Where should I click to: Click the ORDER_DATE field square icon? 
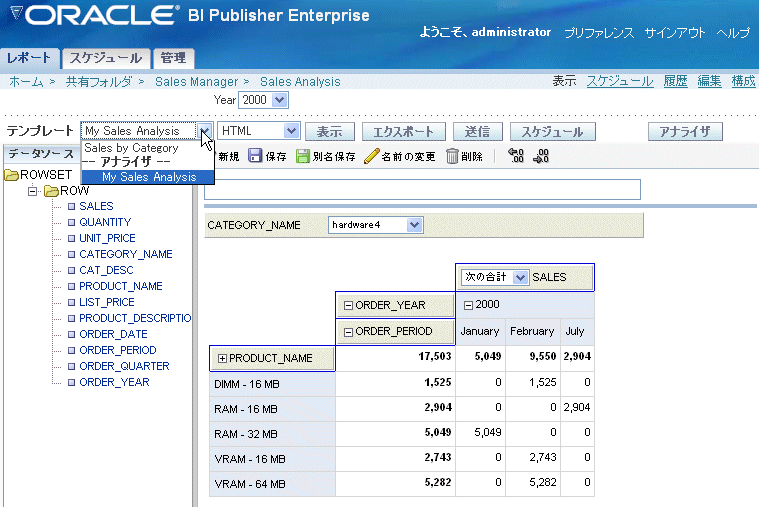coord(72,334)
